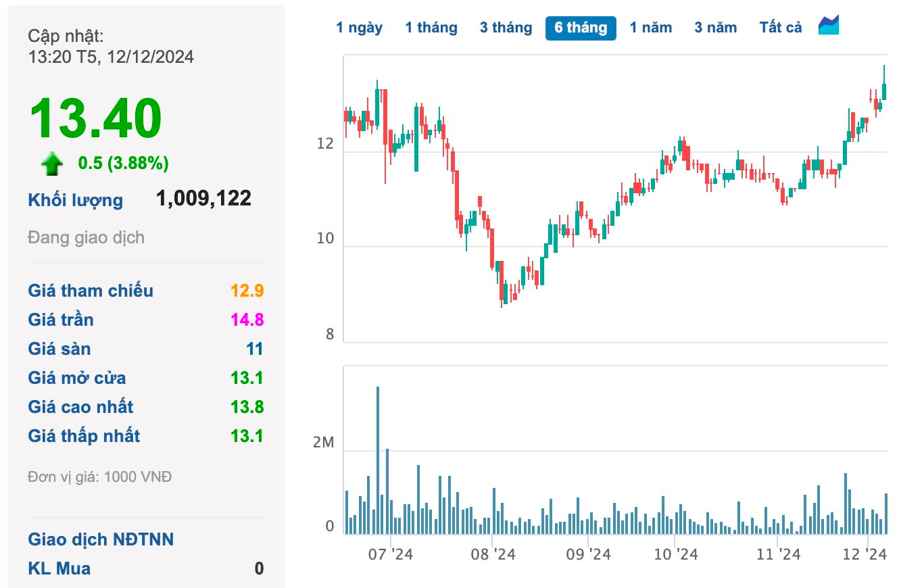Click the Giá trần value 14.8
The image size is (899, 588).
[247, 320]
